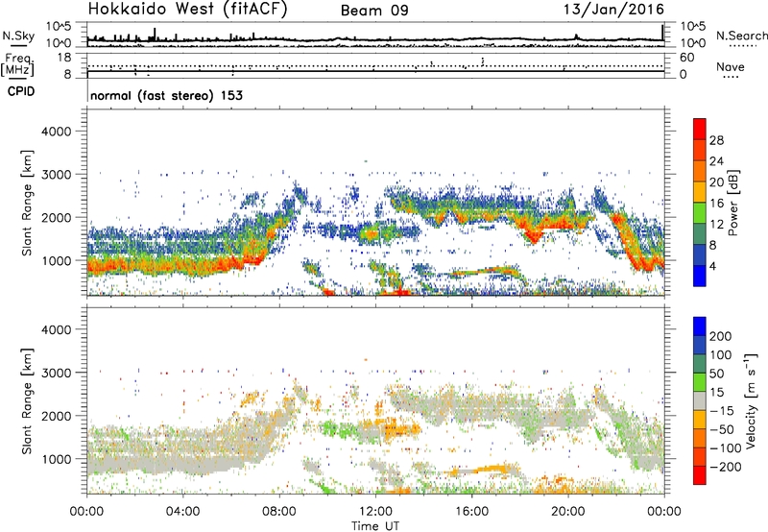Select the "N.Sky" axis label
Screen dimensions: 768x532
click(18, 36)
